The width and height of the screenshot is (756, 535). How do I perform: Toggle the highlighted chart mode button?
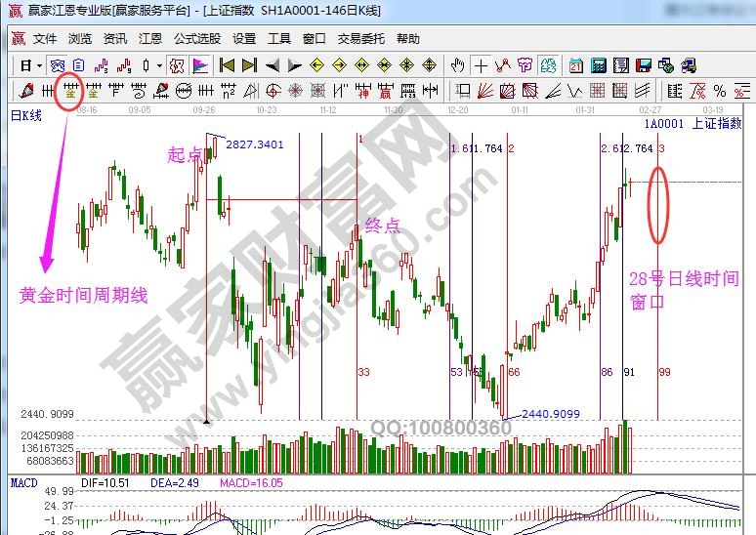[176, 65]
